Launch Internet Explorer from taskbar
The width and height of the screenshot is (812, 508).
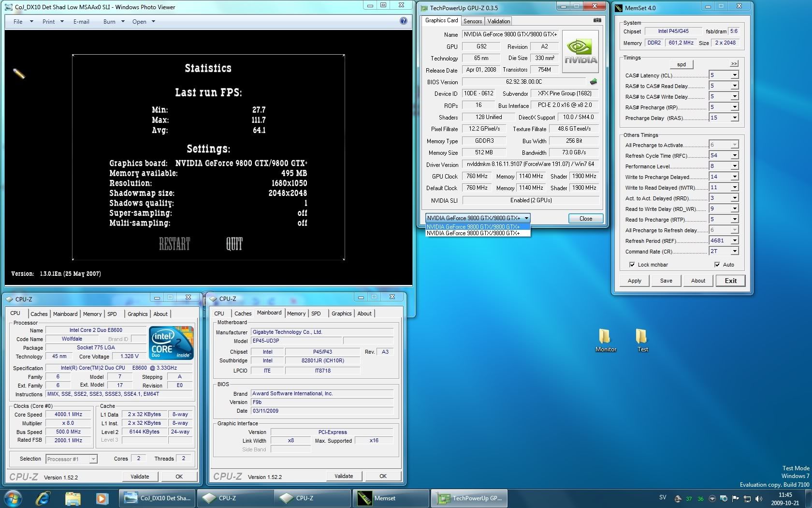point(43,498)
